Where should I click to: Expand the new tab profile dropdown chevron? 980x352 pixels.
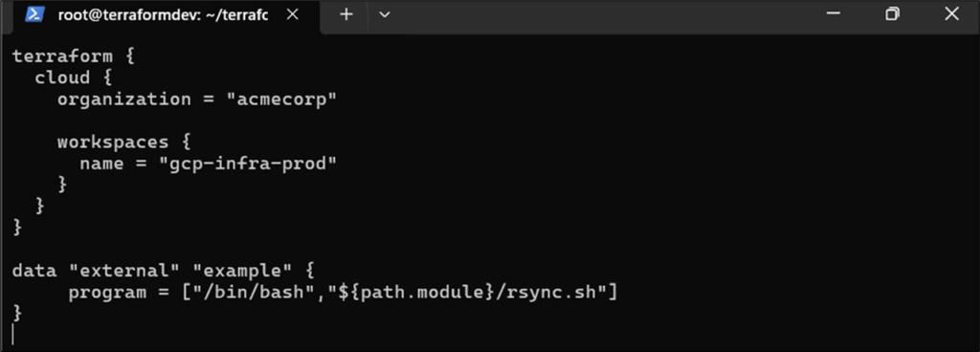tap(385, 15)
